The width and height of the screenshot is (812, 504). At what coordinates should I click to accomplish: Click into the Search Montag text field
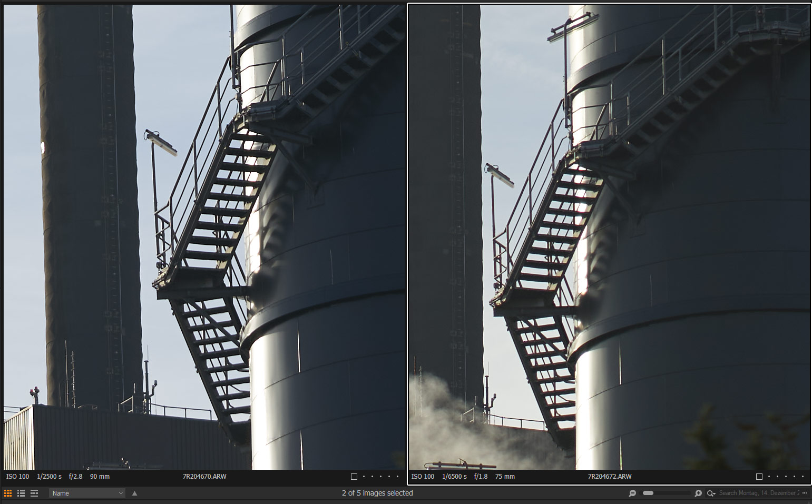[x=758, y=493]
